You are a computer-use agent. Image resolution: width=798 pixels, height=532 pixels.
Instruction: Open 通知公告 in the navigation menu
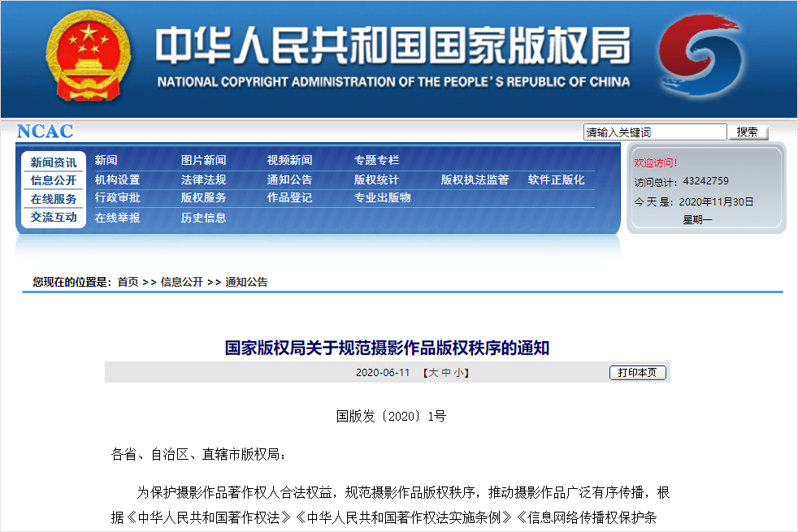289,179
